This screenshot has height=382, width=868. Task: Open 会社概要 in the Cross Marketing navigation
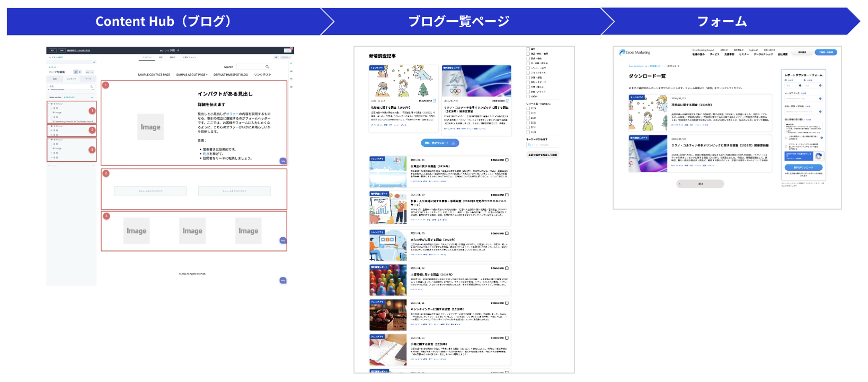782,54
